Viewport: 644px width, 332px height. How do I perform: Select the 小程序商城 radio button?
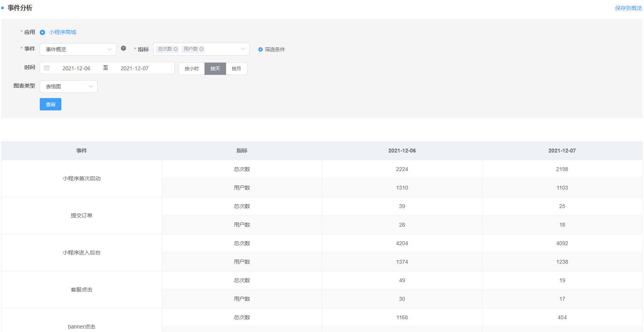tap(42, 32)
